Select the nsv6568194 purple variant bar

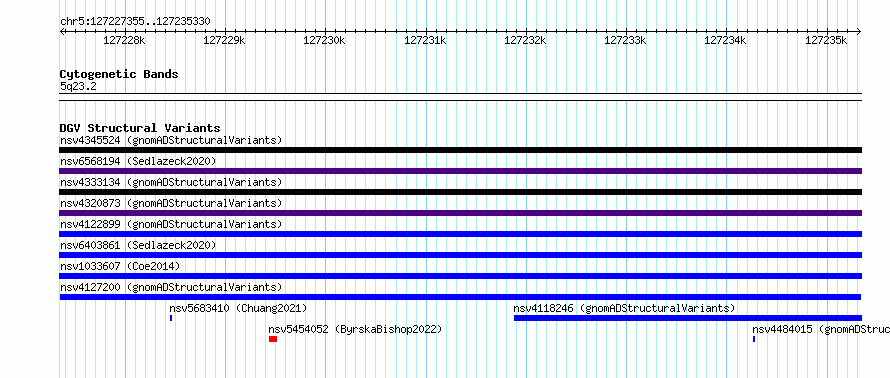click(x=460, y=171)
